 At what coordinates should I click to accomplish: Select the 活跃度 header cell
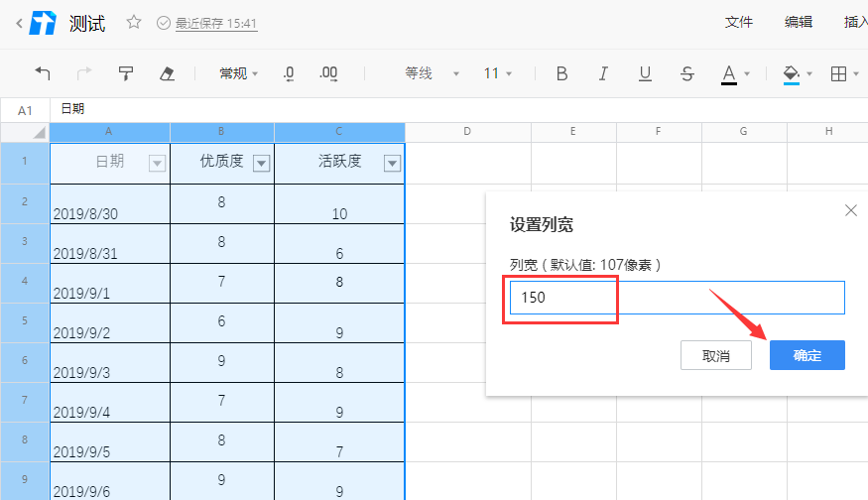[339, 163]
